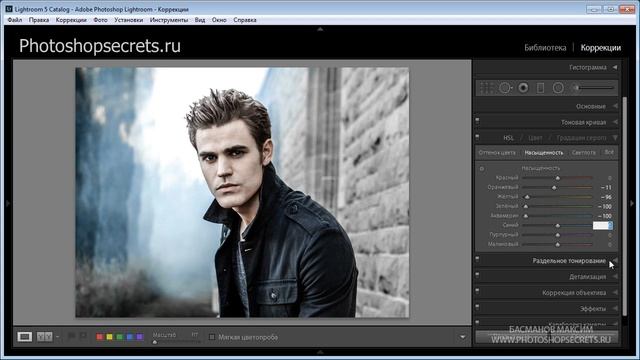Click the Синий saturation value field

(x=602, y=225)
